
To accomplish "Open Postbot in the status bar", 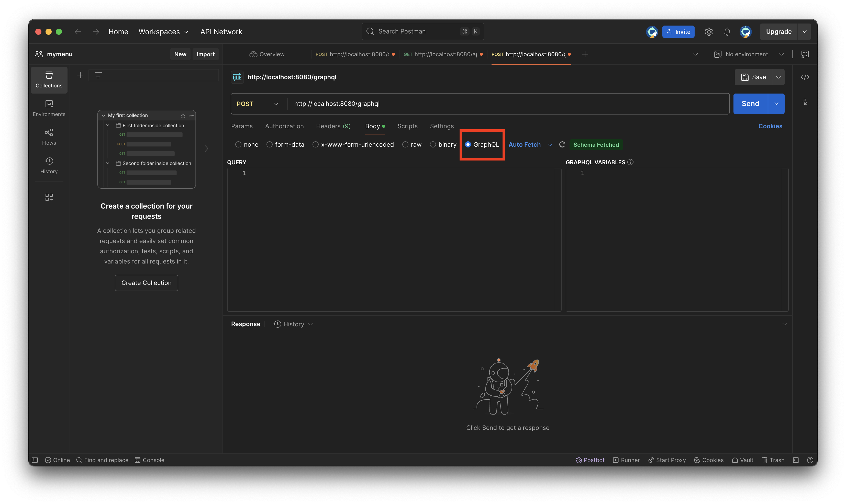I will coord(590,460).
